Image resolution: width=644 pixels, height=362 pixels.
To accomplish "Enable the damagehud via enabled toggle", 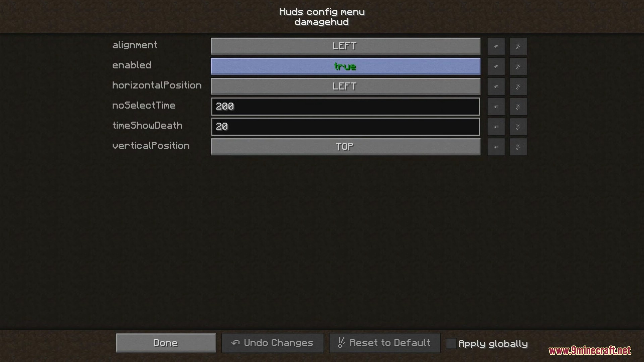I will [345, 66].
